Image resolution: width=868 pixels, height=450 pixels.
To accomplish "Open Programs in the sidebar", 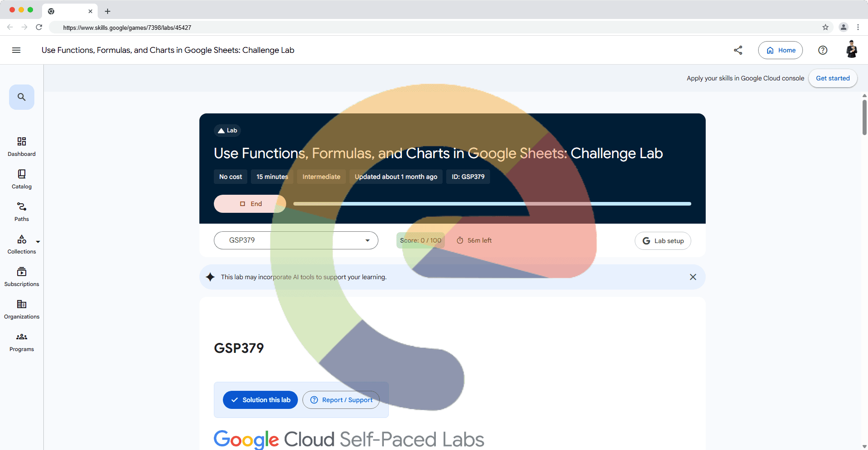I will [x=22, y=342].
